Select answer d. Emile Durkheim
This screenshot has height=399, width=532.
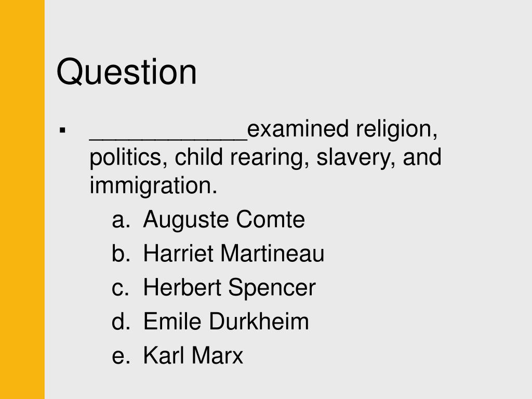210,322
